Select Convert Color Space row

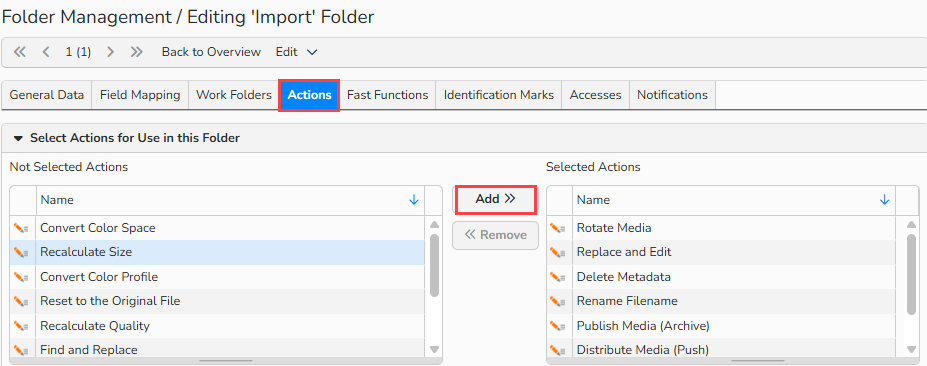(x=218, y=228)
